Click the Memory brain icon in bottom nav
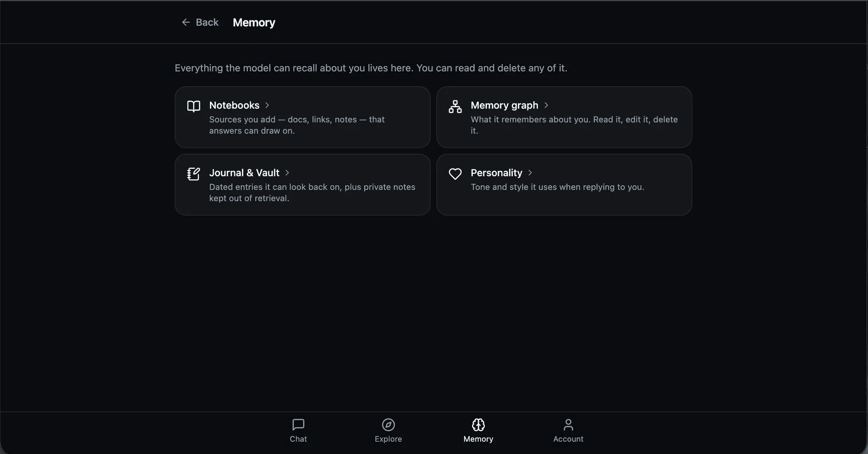 479,424
